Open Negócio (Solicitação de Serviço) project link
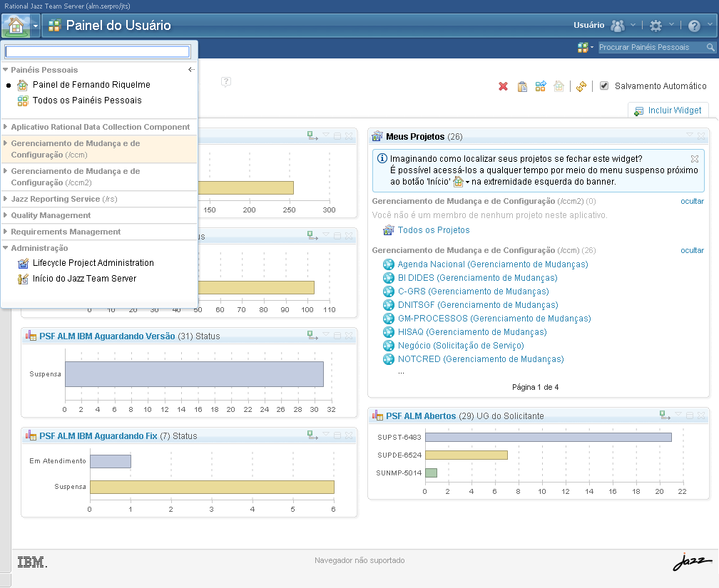Viewport: 719px width, 588px height. (x=460, y=346)
